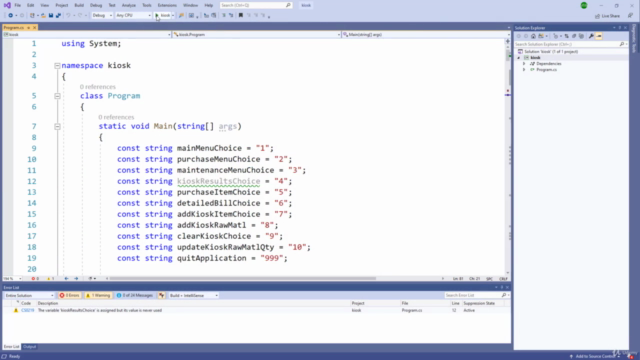
Task: Click the Undo arrow icon
Action: coord(68,16)
